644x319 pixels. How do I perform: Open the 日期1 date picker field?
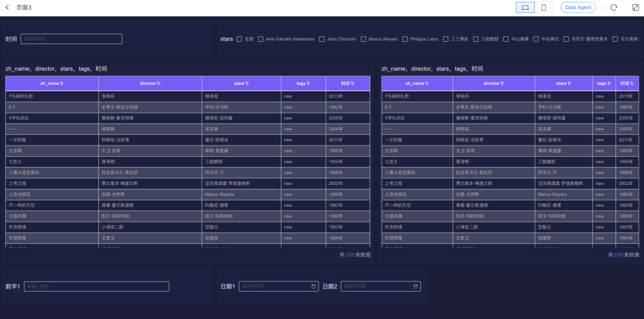[279, 286]
